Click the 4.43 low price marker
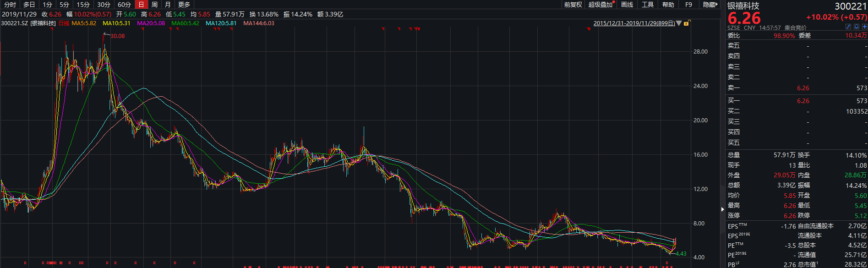868x268 pixels. [681, 253]
